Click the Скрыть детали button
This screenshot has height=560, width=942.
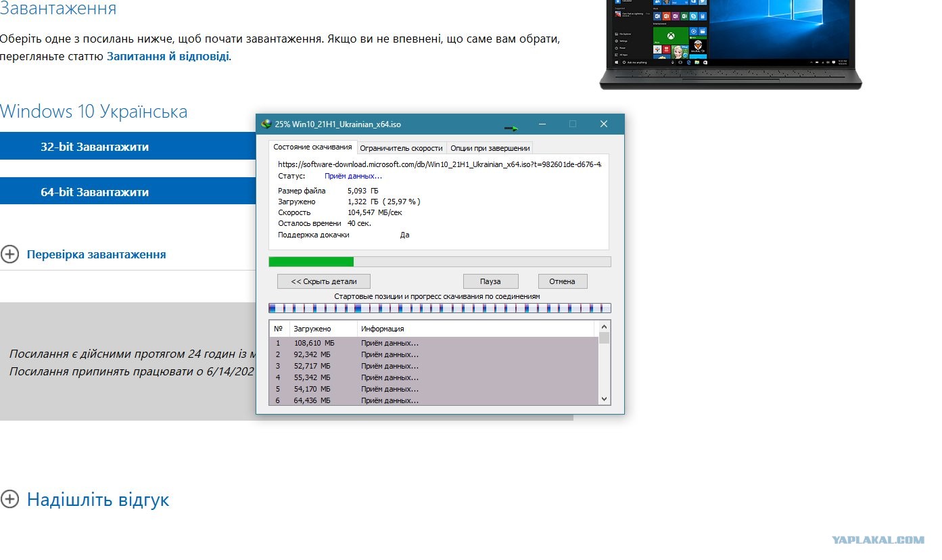click(324, 281)
